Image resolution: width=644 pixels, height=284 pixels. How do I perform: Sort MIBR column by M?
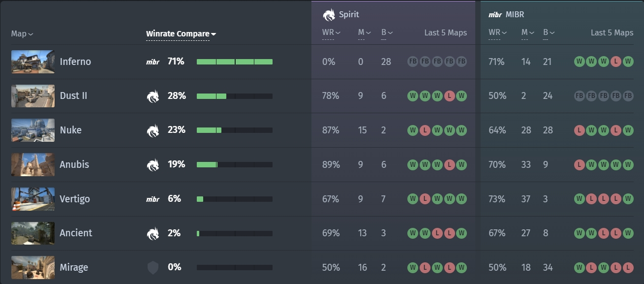pos(528,32)
